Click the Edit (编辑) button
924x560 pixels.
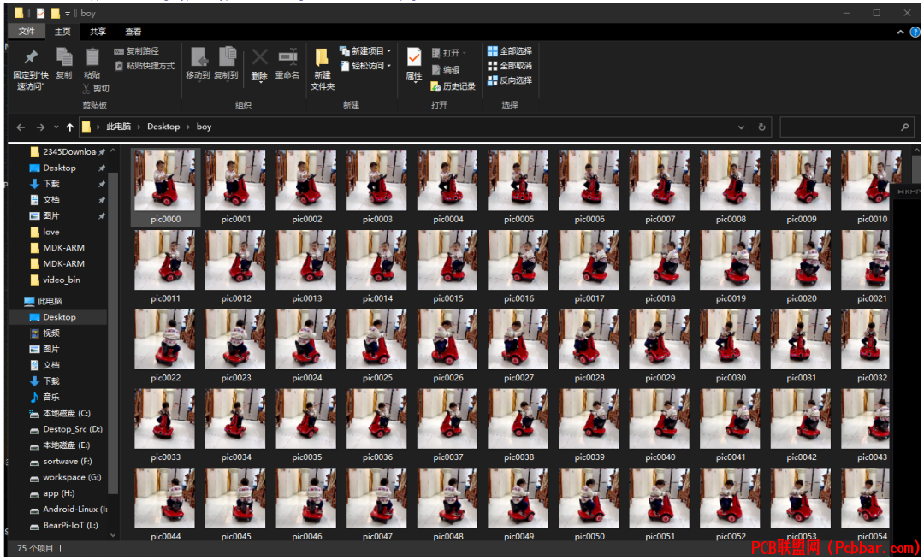(446, 70)
